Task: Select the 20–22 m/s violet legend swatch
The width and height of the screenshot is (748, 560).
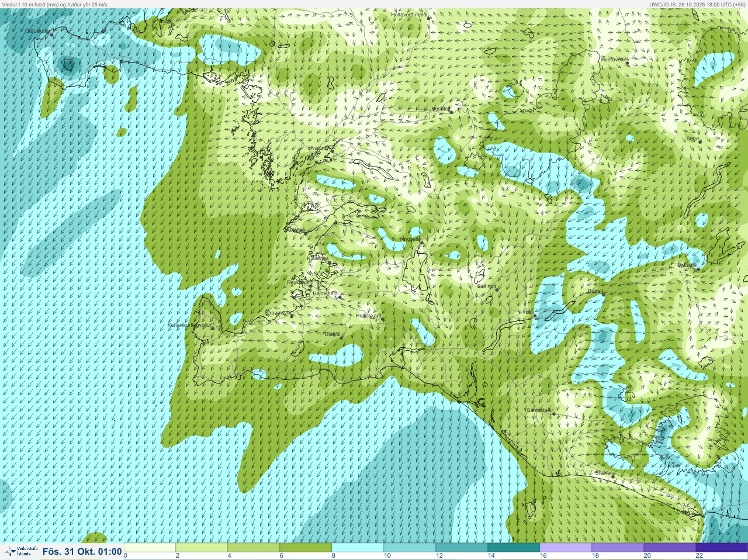Action: click(670, 548)
